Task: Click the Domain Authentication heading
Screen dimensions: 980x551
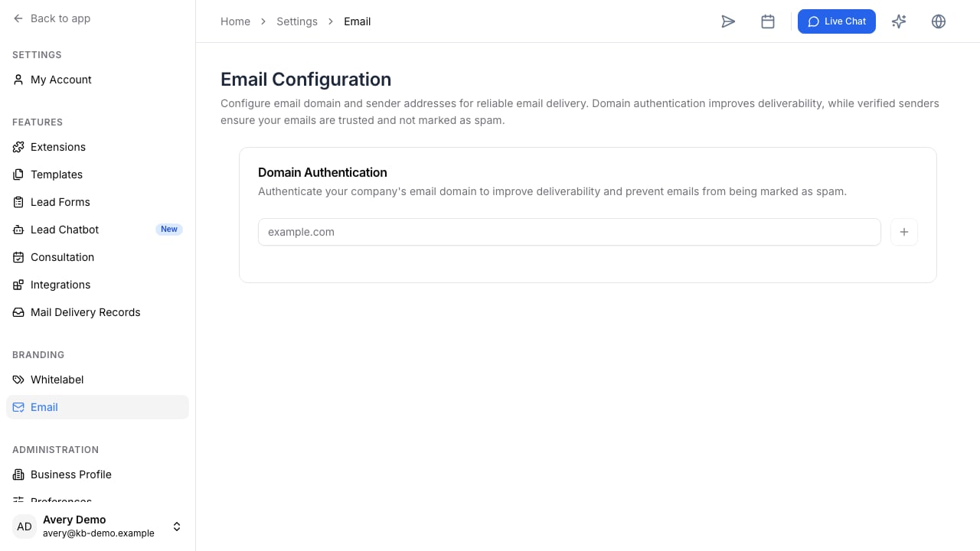Action: 322,173
